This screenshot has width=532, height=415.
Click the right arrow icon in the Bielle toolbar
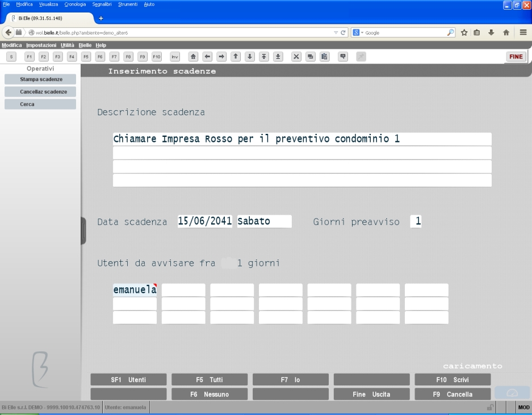tap(221, 57)
